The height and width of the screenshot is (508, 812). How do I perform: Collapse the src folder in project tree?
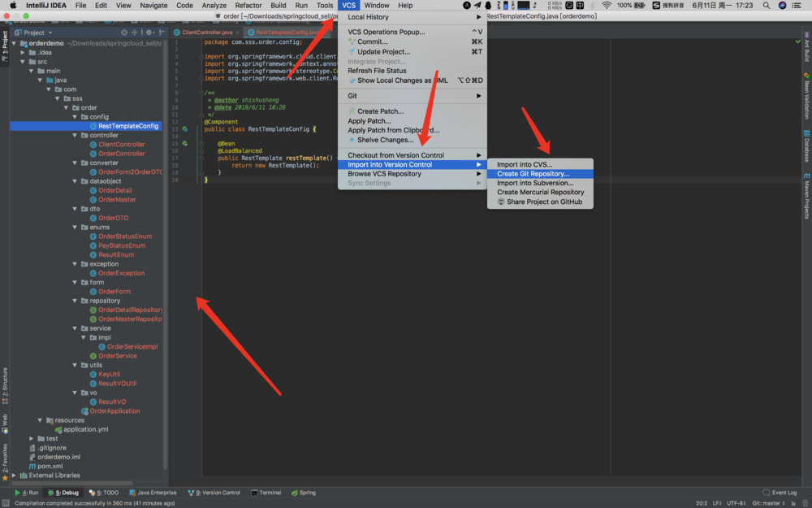click(23, 62)
